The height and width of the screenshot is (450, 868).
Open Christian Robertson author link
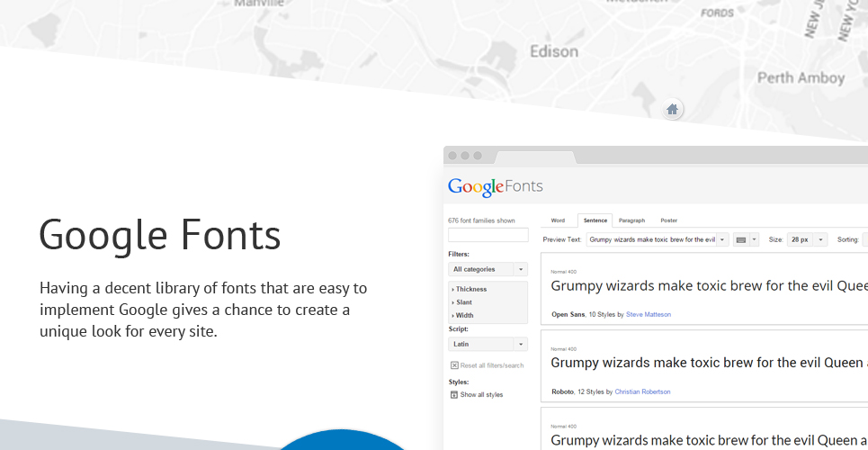(642, 391)
